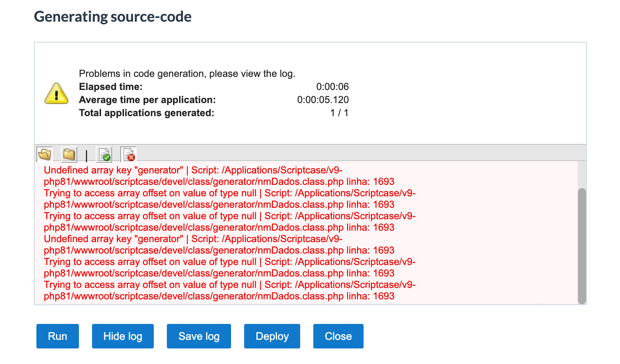Click the 'Problems in code generation' message

point(187,74)
